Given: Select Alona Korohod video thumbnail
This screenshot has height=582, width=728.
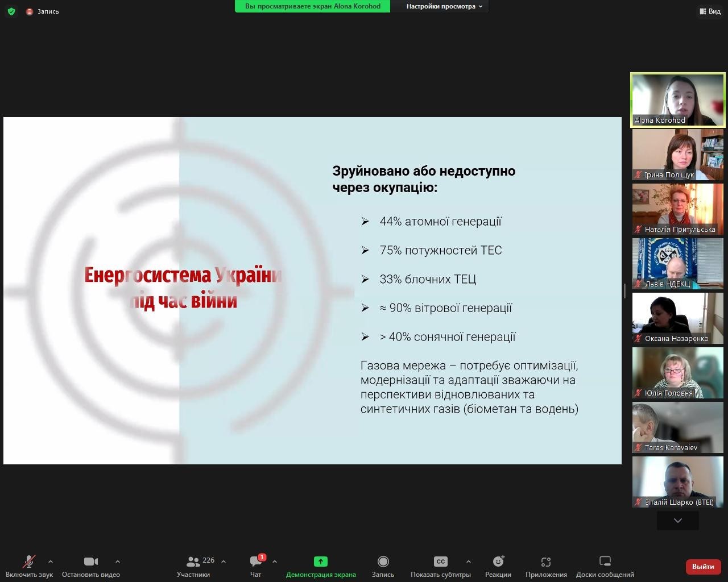Looking at the screenshot, I should (677, 99).
